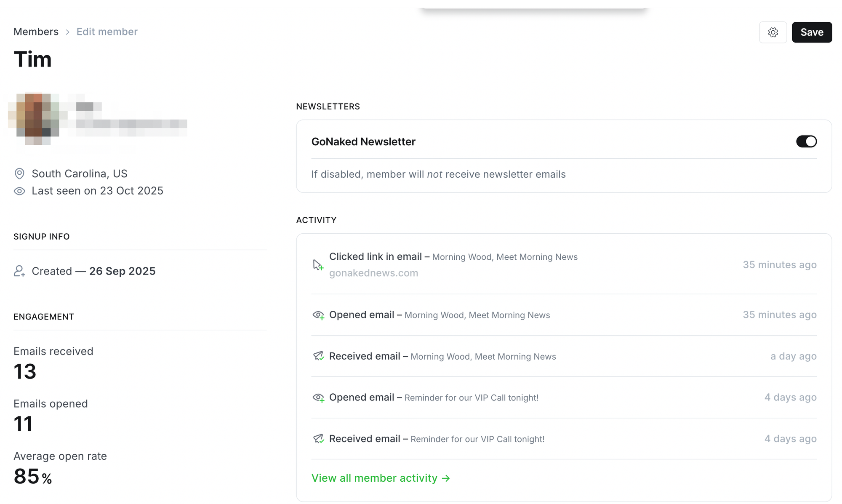842x504 pixels.
Task: Click the eye icon beside Last seen
Action: pos(19,191)
